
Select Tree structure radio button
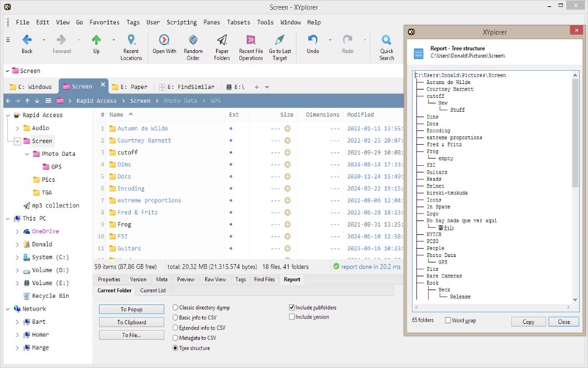pos(175,348)
